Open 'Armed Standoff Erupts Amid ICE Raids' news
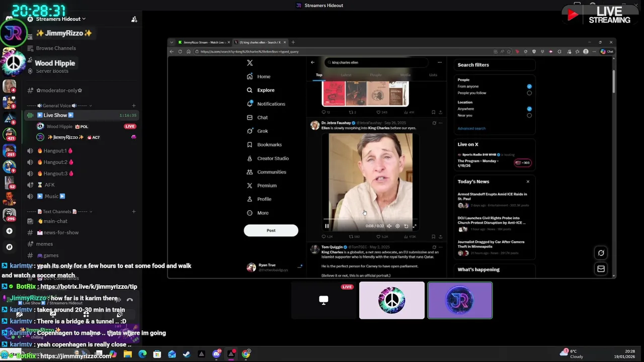The image size is (644, 362). tap(492, 196)
